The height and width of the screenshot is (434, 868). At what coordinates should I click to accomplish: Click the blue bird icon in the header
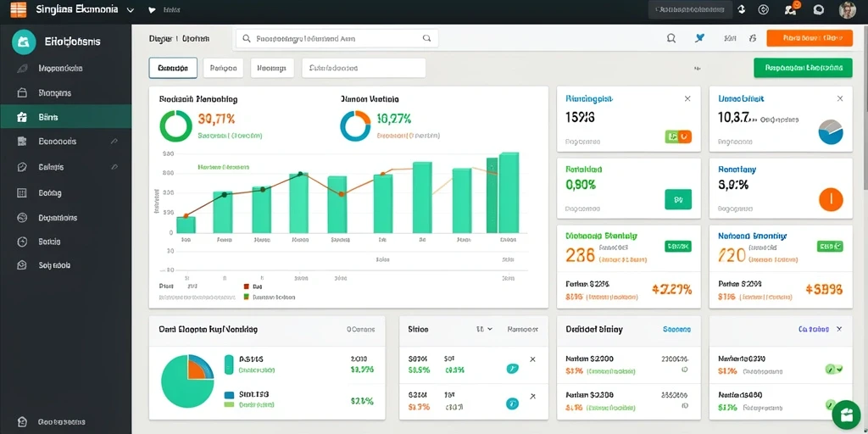(699, 38)
